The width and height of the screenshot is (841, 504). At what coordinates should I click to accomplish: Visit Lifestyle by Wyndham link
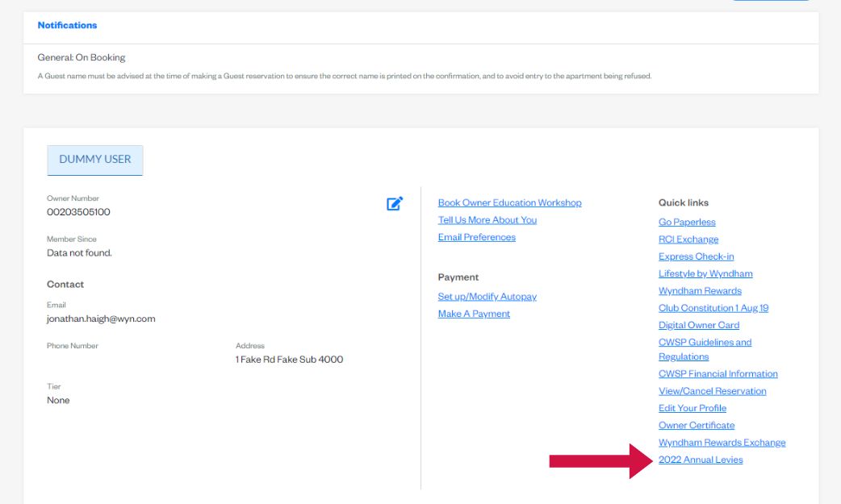pyautogui.click(x=705, y=274)
